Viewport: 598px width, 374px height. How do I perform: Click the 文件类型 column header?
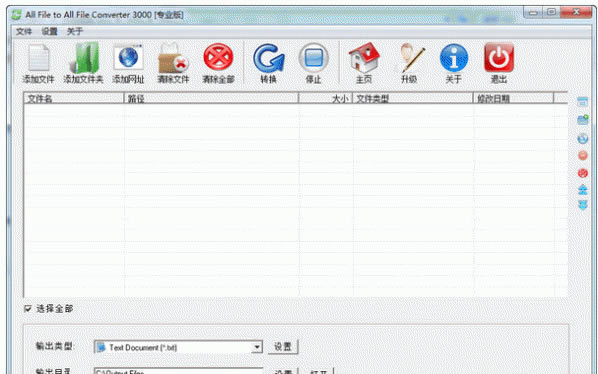(x=412, y=98)
